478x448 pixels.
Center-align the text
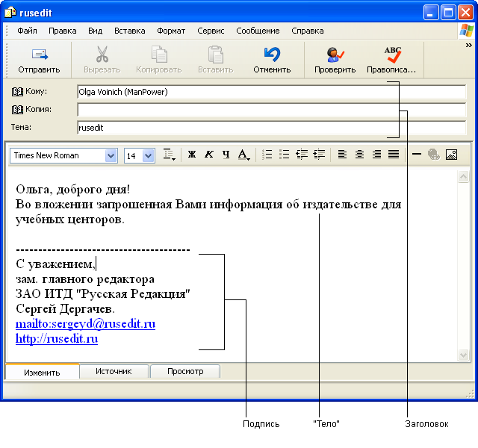point(359,155)
